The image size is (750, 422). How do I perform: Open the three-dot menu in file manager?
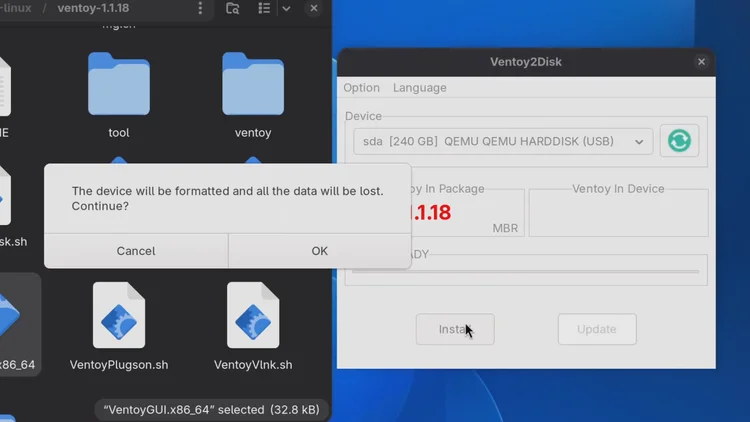200,8
